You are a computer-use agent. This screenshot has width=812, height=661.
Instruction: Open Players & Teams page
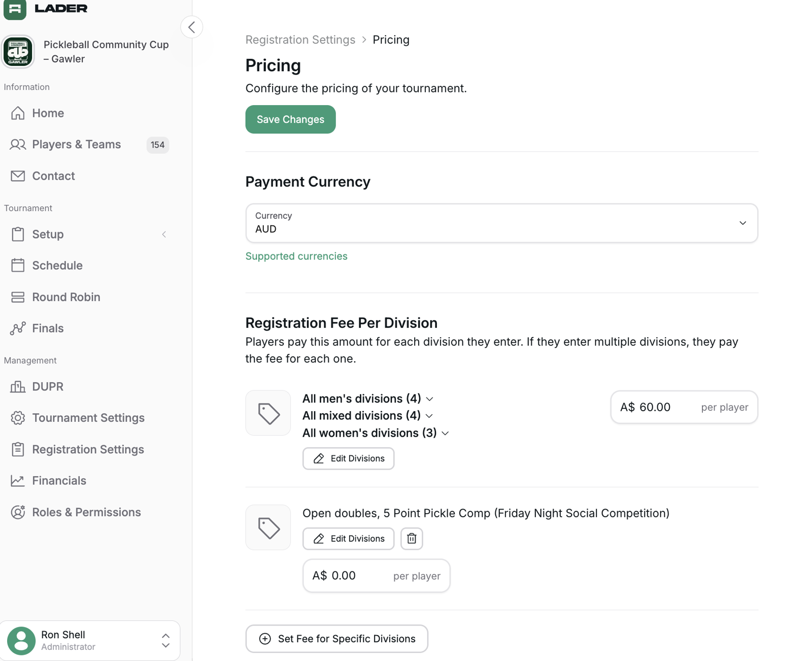tap(77, 144)
